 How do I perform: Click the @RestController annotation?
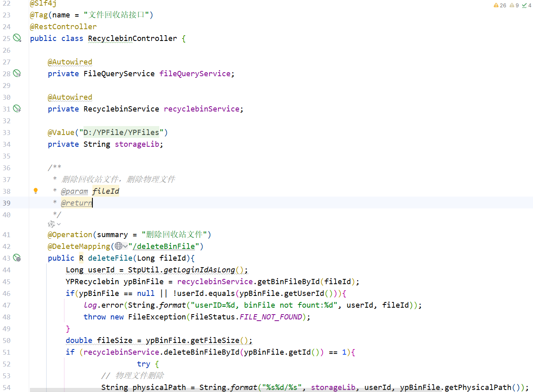point(63,27)
